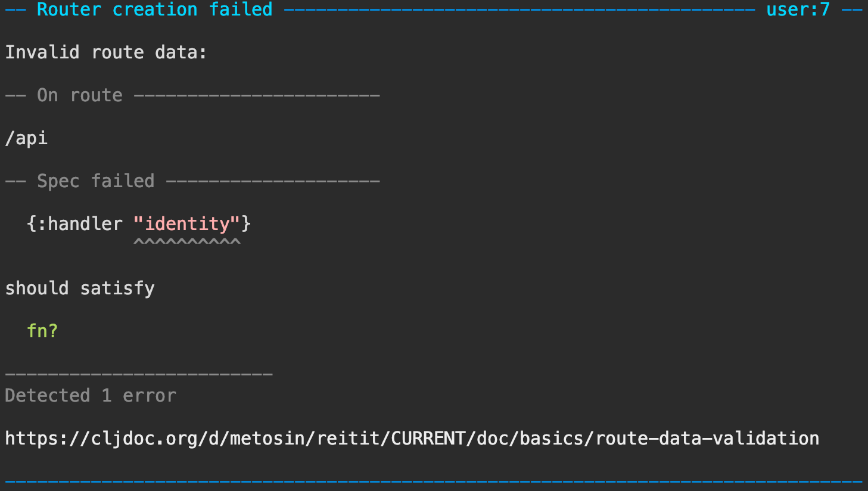Open the cljdoc route-data-validation URL
The width and height of the screenshot is (868, 491).
pos(412,439)
